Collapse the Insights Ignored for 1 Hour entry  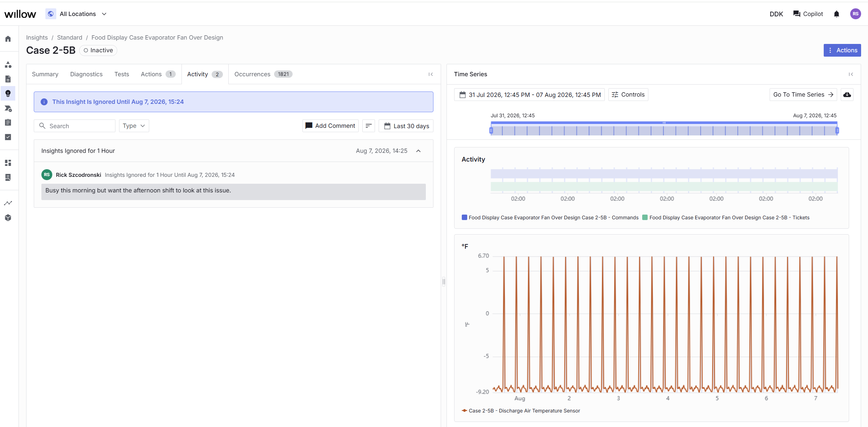pos(418,151)
